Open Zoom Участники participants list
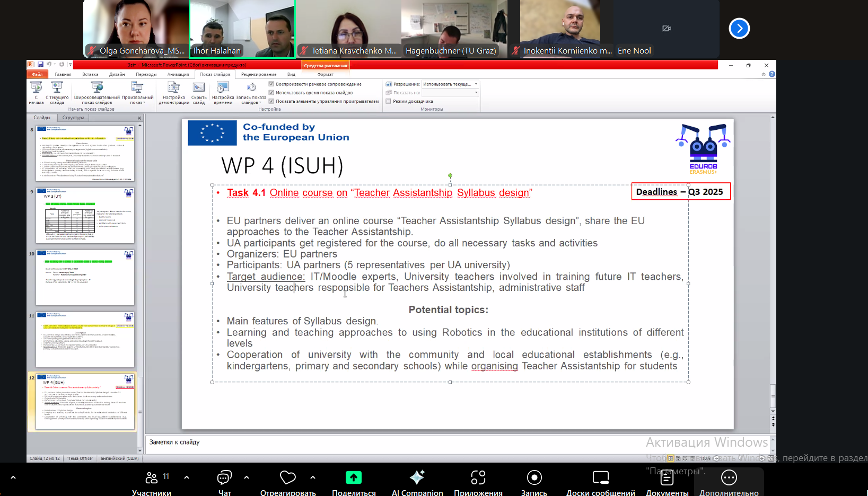This screenshot has height=496, width=868. pyautogui.click(x=152, y=482)
